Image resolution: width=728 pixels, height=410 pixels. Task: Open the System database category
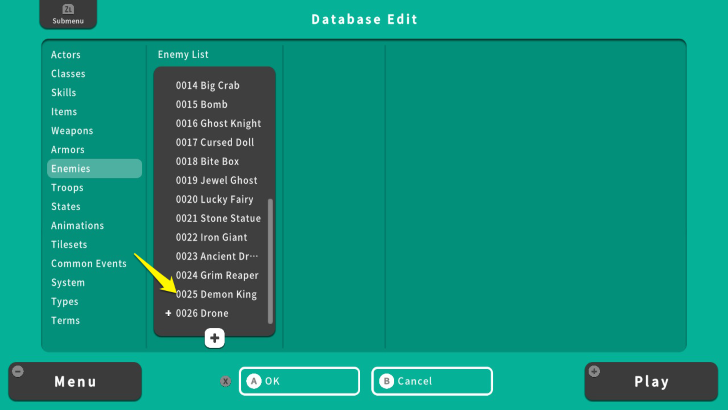[68, 283]
